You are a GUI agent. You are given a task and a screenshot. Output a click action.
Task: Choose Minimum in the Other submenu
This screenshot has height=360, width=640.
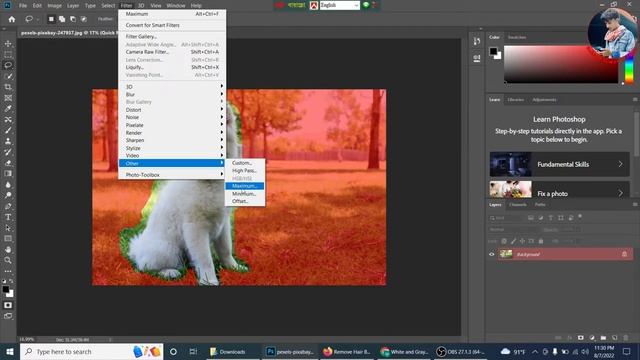point(244,194)
